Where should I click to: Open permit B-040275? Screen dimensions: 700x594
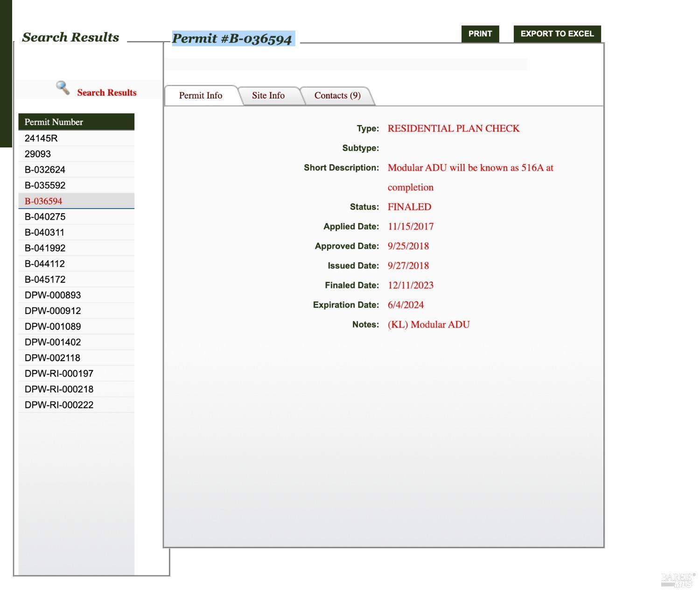45,217
